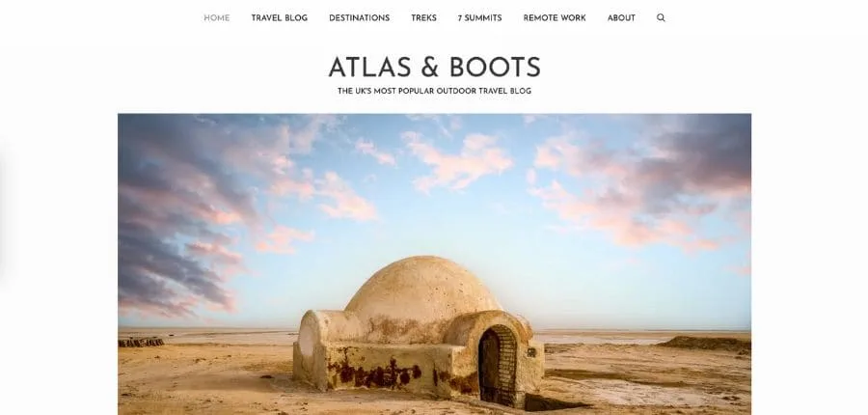Click the ATLAS & BOOTS site title
This screenshot has width=868, height=415.
434,67
